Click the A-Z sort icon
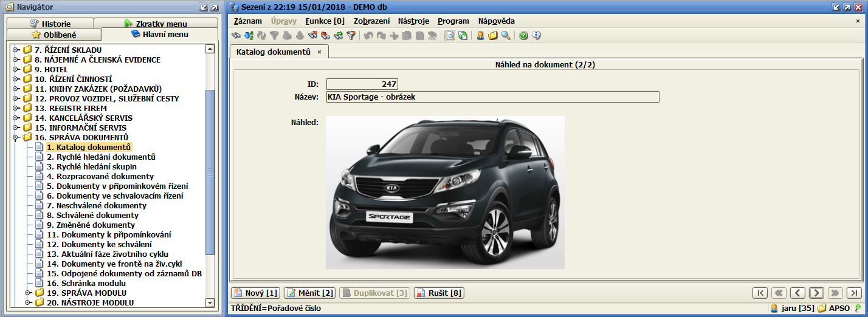Viewport: 868px width, 317px height. point(249,35)
